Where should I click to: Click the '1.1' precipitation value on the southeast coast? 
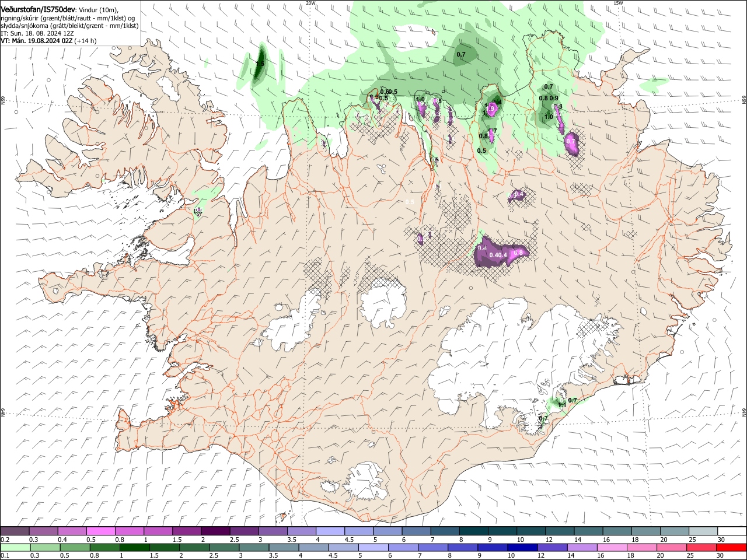(561, 405)
